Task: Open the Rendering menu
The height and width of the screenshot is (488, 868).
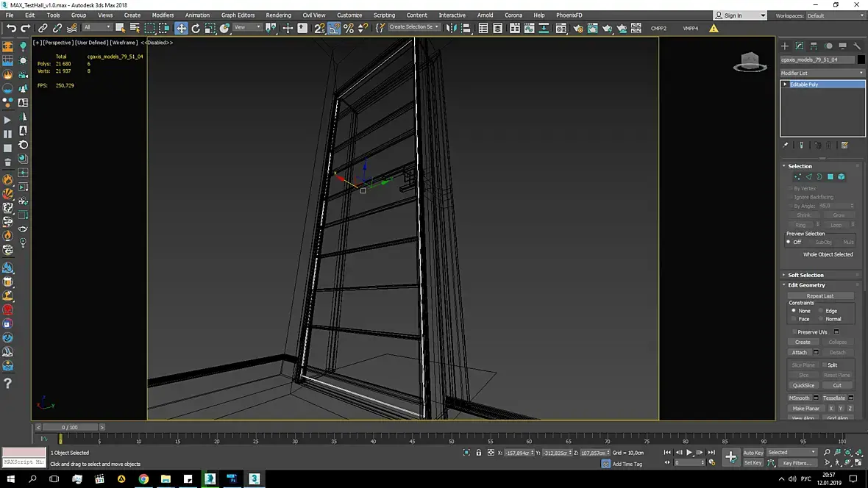Action: pyautogui.click(x=278, y=15)
